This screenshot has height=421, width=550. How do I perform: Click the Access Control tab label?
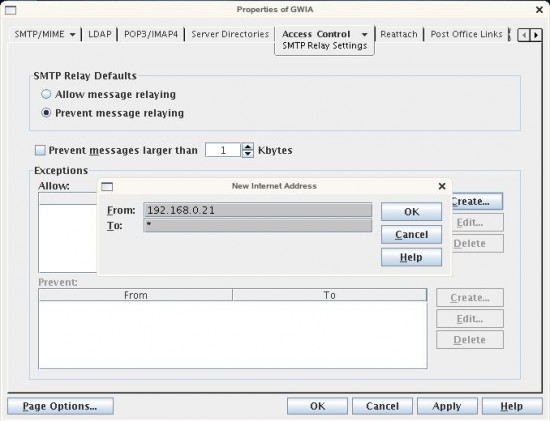pos(316,34)
